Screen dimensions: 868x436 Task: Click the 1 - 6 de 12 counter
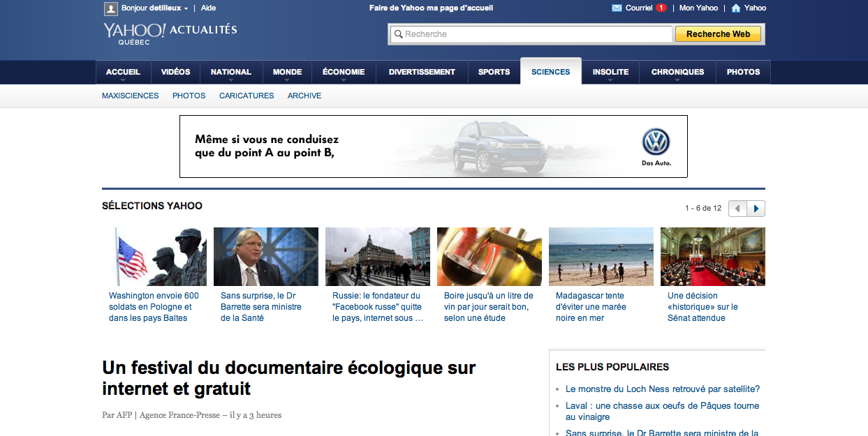click(703, 208)
